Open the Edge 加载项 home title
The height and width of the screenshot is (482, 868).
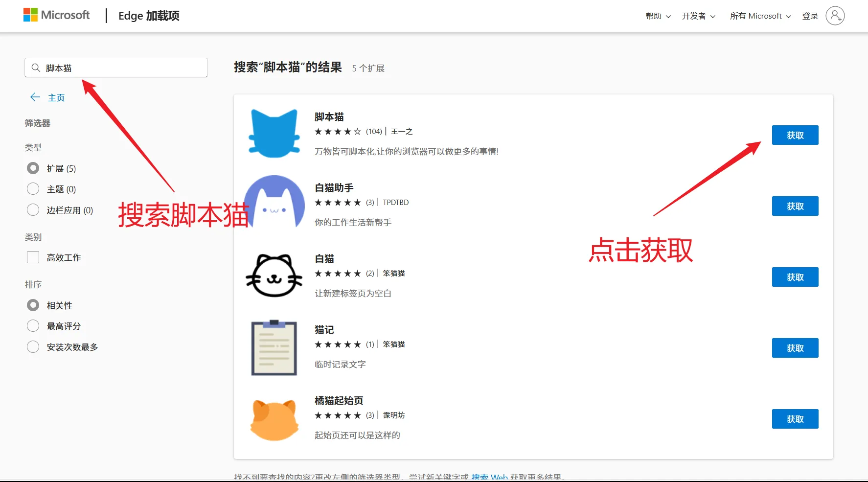[x=149, y=16]
